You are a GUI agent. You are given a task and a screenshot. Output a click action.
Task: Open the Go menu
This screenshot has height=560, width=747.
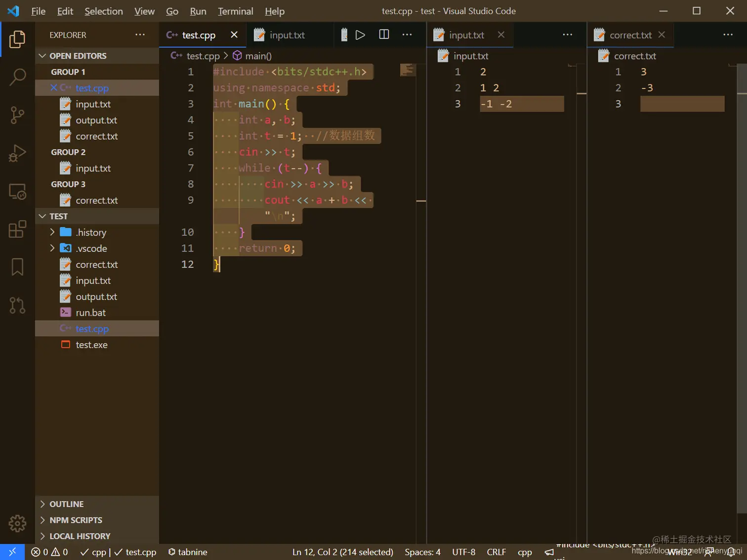coord(172,11)
